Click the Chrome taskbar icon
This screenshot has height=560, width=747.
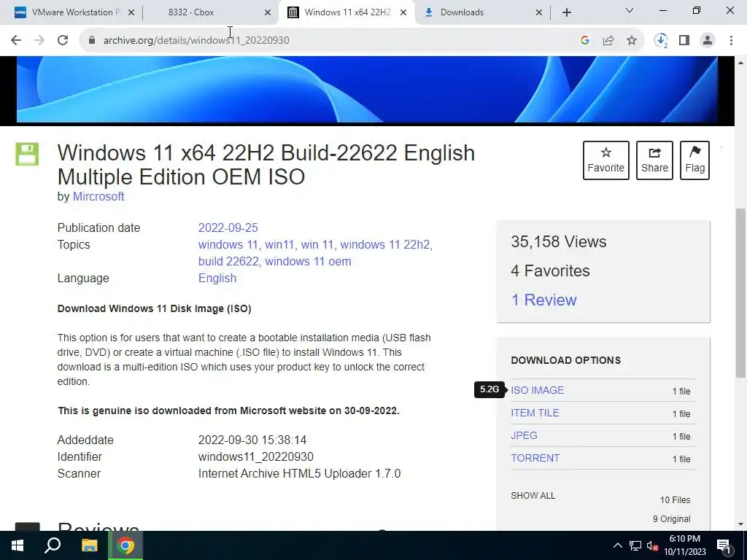point(125,545)
